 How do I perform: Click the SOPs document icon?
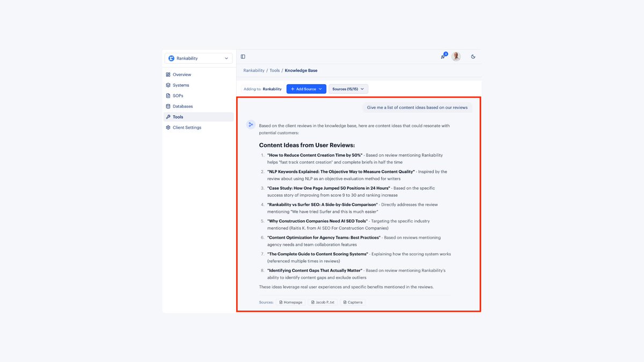pyautogui.click(x=168, y=95)
